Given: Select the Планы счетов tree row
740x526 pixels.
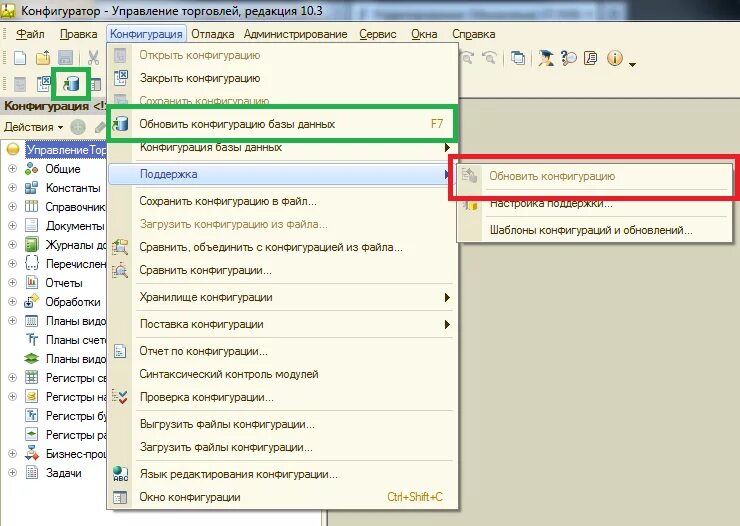Looking at the screenshot, I should click(66, 340).
